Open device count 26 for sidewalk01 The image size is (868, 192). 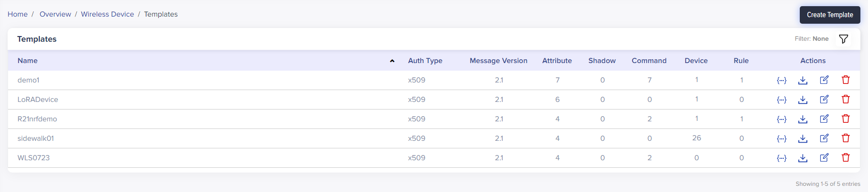pos(696,138)
